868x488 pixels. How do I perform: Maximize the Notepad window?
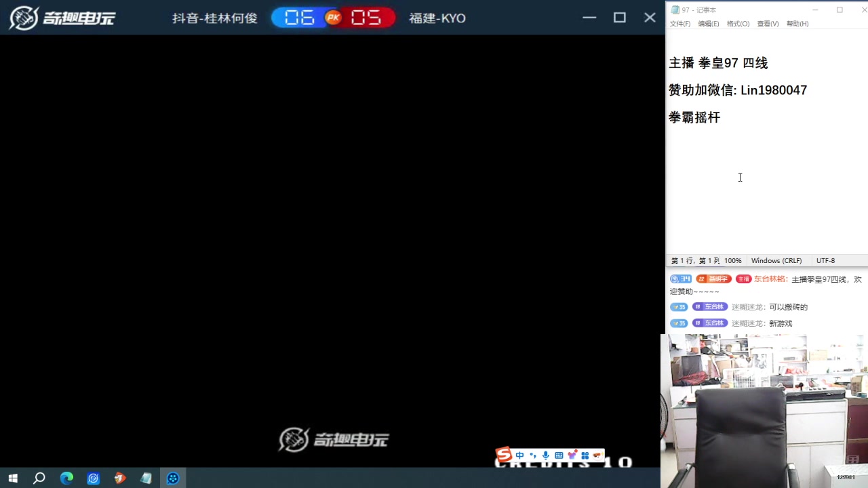point(840,9)
